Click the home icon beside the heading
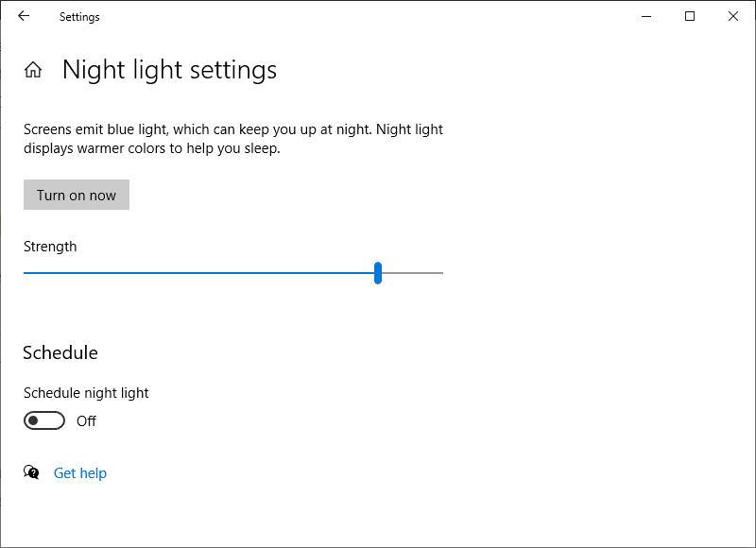Screen dimensions: 756x548 [x=33, y=70]
